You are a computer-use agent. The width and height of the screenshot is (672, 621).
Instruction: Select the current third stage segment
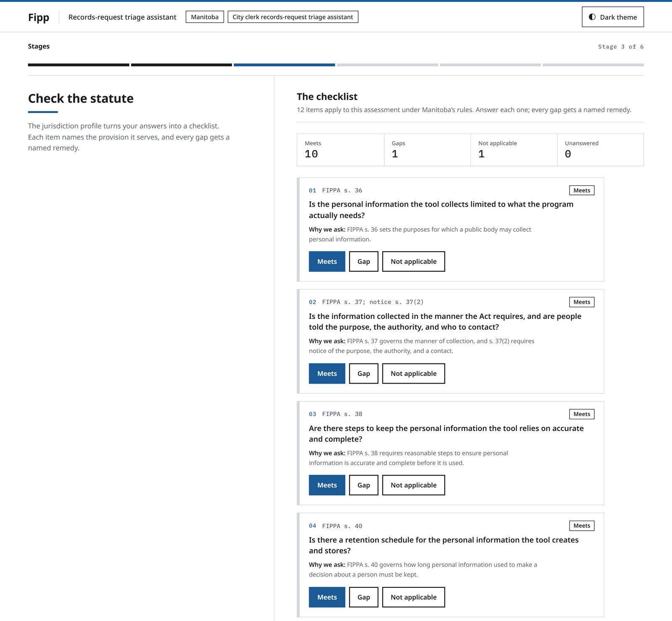click(x=284, y=65)
